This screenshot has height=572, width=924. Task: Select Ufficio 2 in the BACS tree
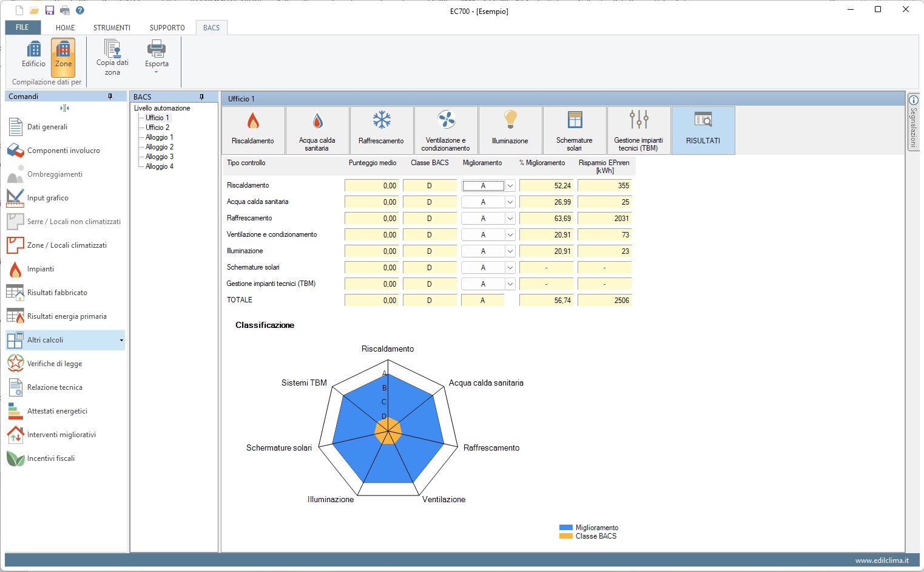point(158,128)
